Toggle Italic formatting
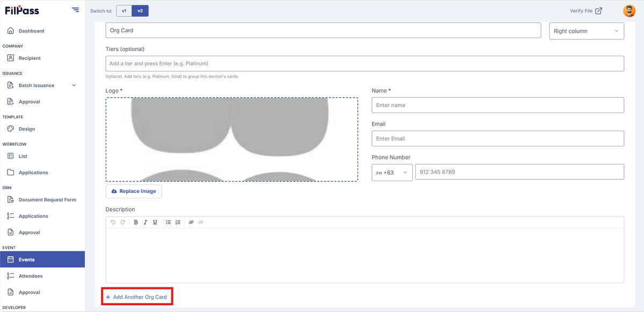Viewport: 644px width, 312px height. [x=145, y=222]
